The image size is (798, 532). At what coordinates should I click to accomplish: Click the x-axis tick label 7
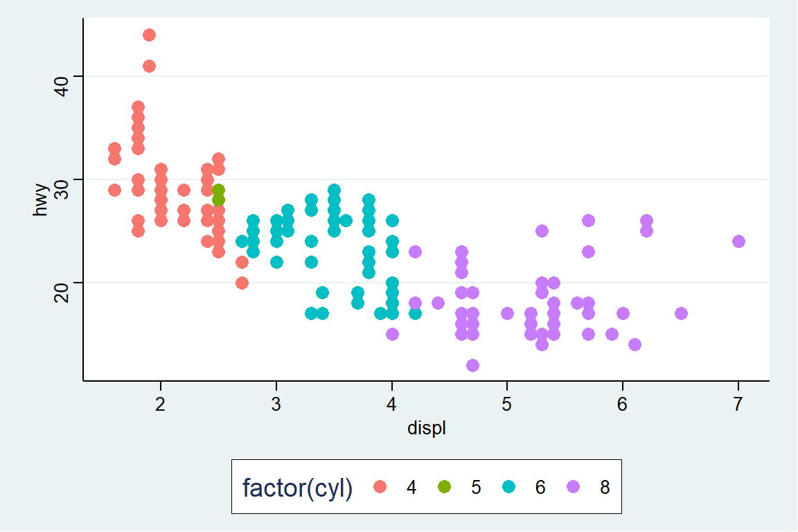tap(738, 403)
